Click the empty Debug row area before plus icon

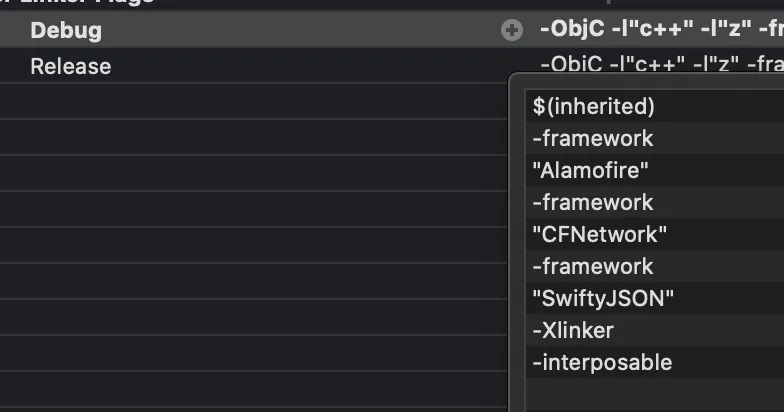tap(300, 30)
